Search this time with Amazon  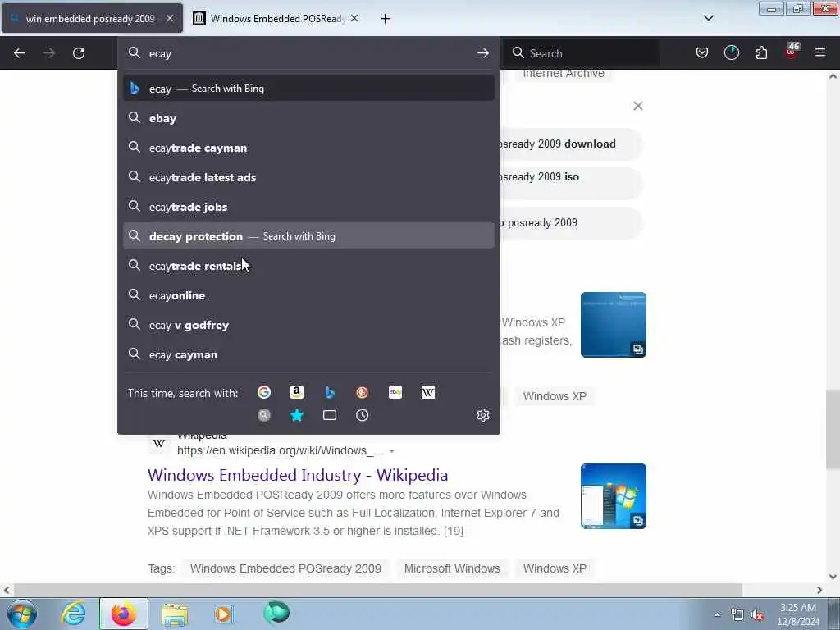(x=296, y=392)
